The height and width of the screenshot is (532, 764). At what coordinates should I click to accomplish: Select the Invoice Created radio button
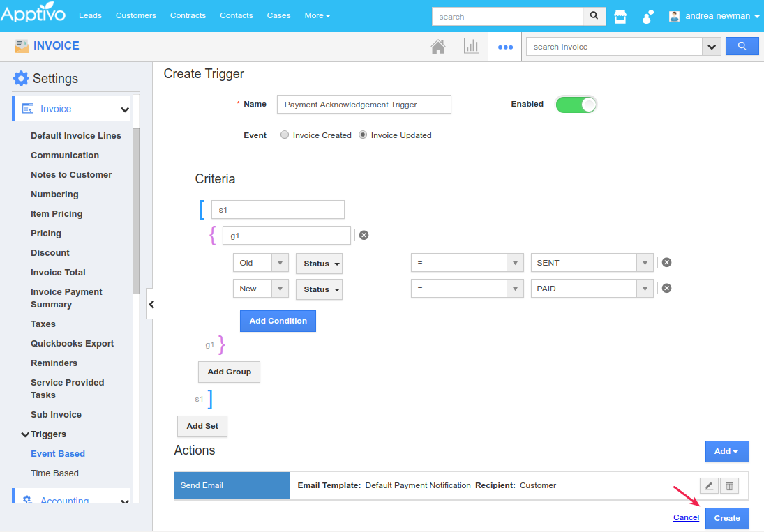pos(285,135)
